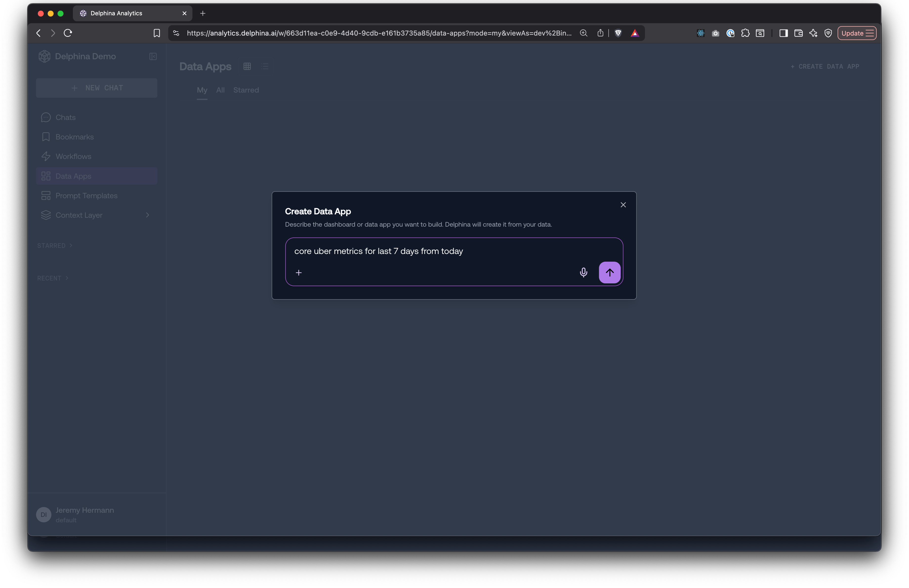Image resolution: width=909 pixels, height=588 pixels.
Task: Open the React DevTools extension icon
Action: (x=701, y=33)
